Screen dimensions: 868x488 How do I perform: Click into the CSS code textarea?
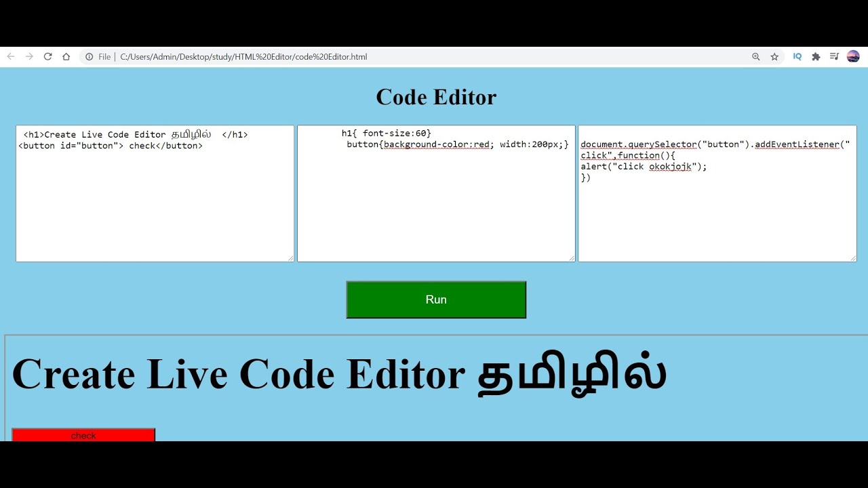436,193
